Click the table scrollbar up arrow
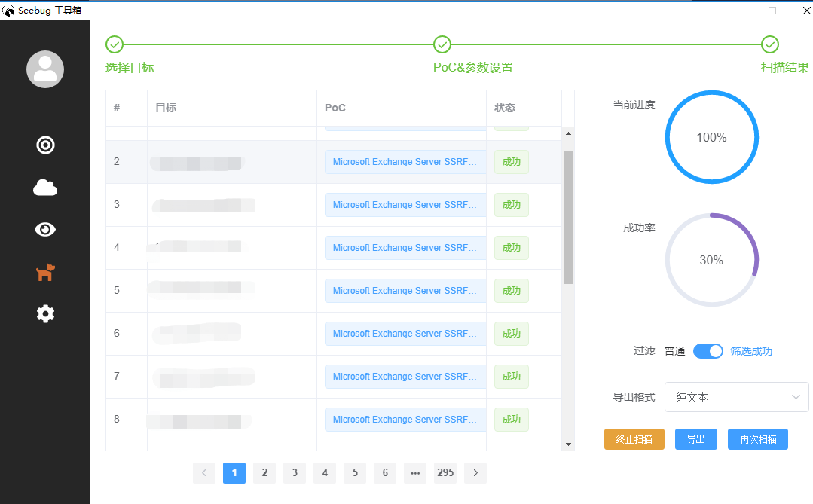 point(568,134)
